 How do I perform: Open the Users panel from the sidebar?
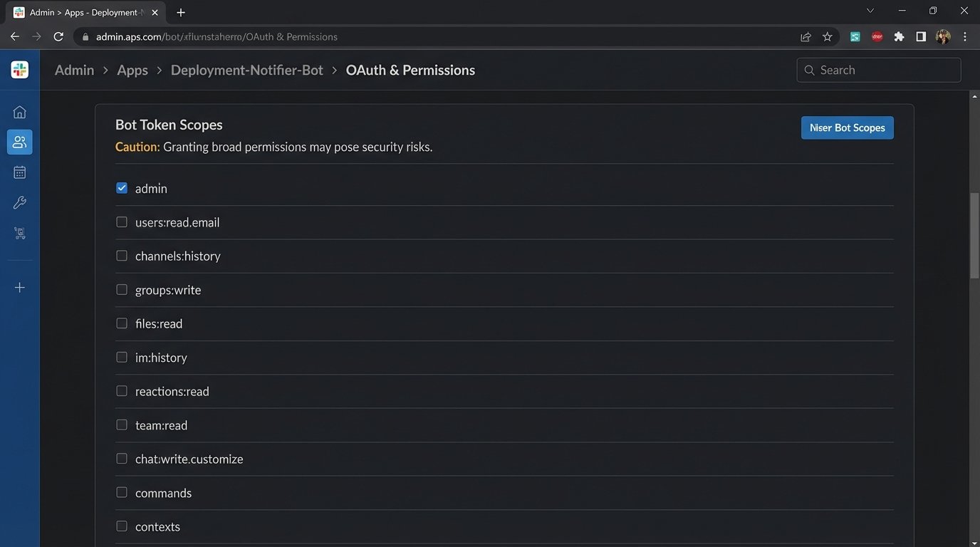19,142
